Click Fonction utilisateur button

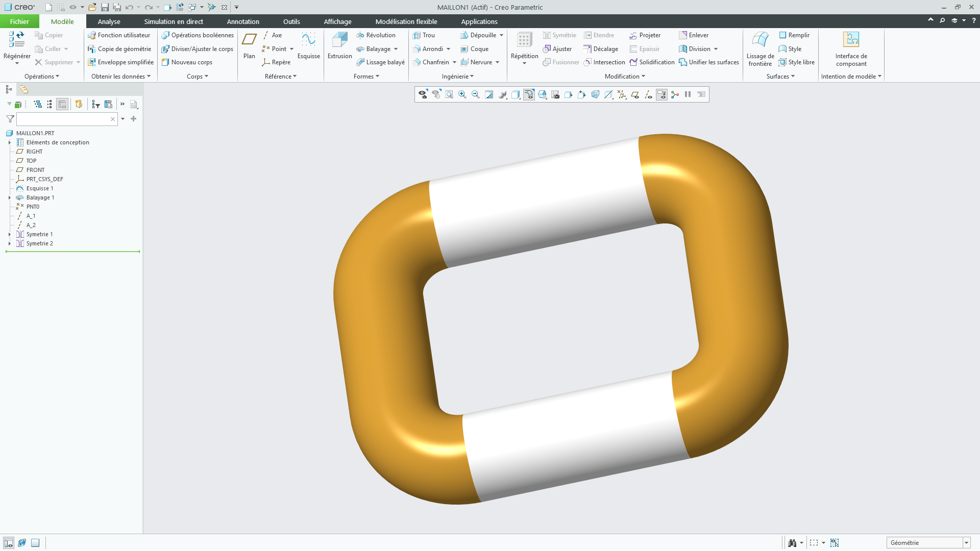pos(119,35)
